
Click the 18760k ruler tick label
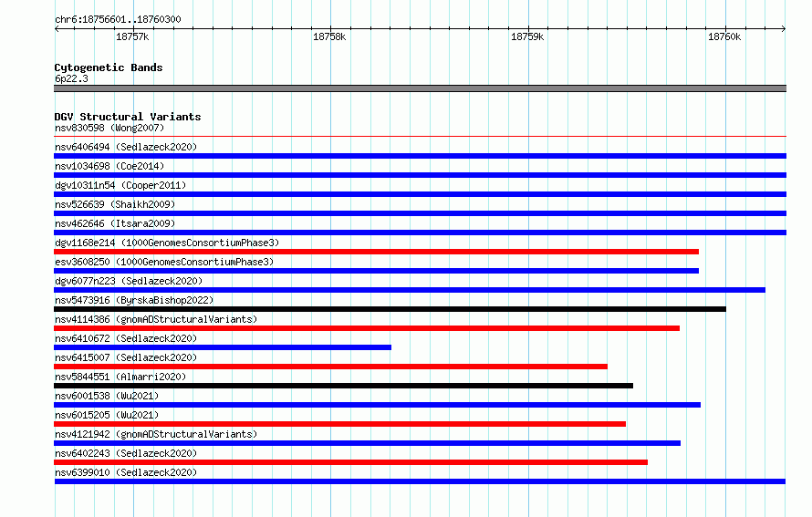(724, 36)
